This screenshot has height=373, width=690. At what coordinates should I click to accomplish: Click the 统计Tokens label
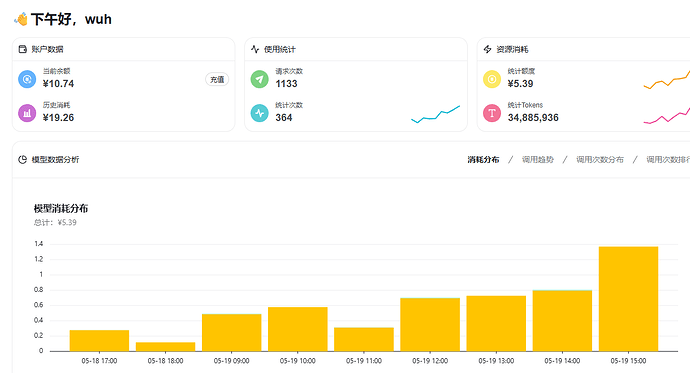[x=525, y=105]
